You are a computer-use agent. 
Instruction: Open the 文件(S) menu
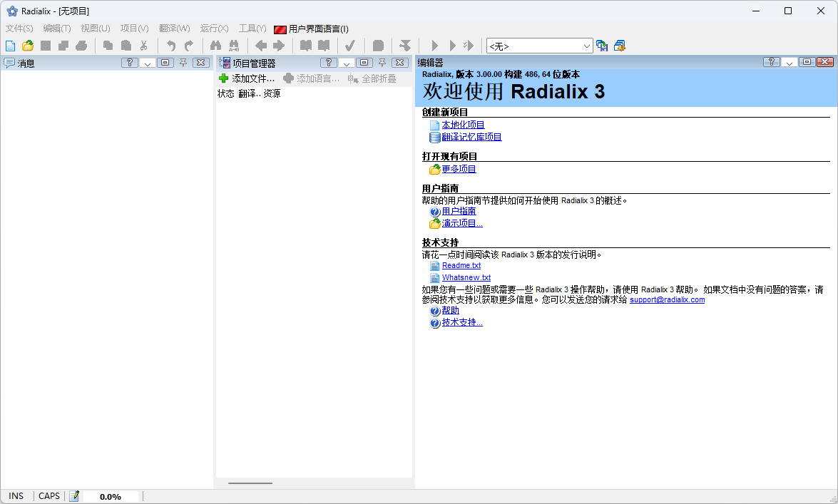coord(19,29)
